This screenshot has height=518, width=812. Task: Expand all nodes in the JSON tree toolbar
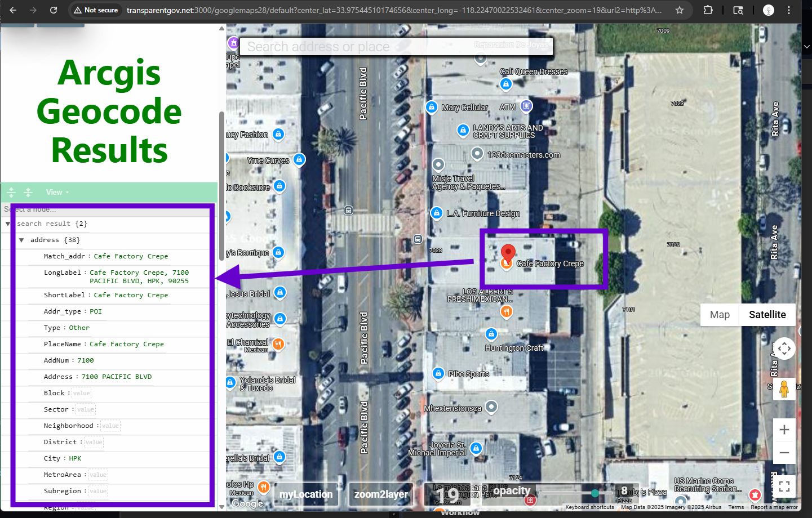click(x=11, y=192)
